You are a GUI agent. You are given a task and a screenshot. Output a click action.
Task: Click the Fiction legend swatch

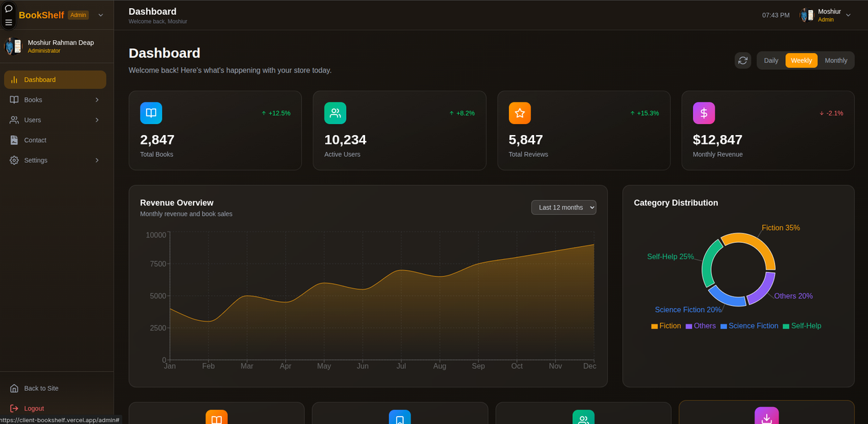pyautogui.click(x=654, y=326)
